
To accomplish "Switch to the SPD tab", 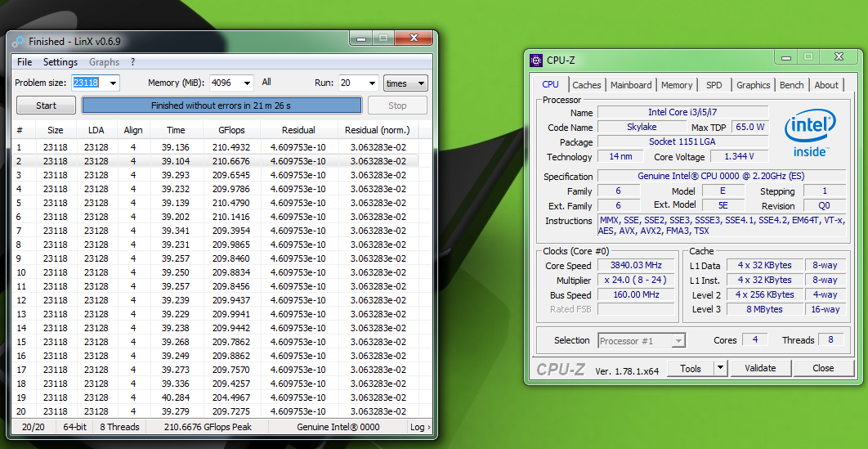I will tap(714, 85).
